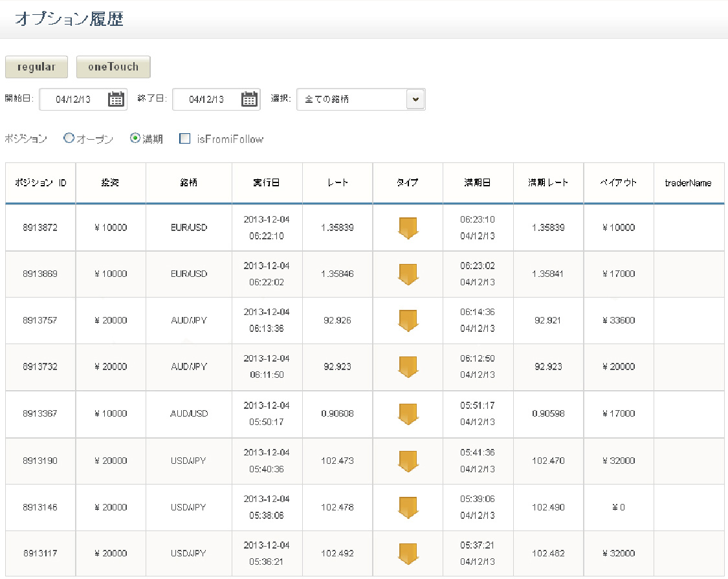Click the ¥ 0 payout cell
Image resolution: width=728 pixels, height=579 pixels.
point(619,507)
